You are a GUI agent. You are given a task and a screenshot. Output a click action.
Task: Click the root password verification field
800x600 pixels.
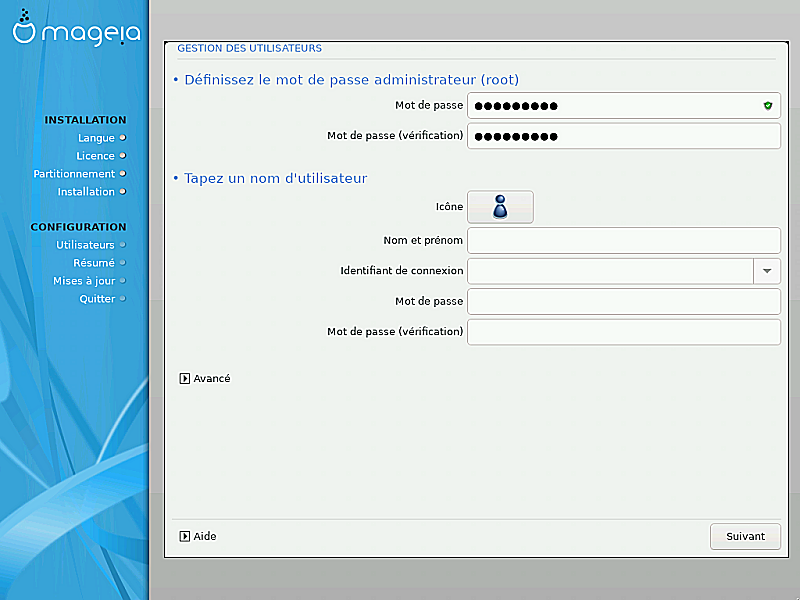[x=623, y=136]
